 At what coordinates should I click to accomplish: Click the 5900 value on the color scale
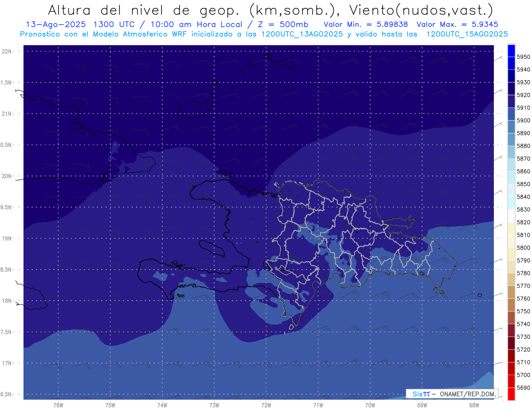(523, 120)
